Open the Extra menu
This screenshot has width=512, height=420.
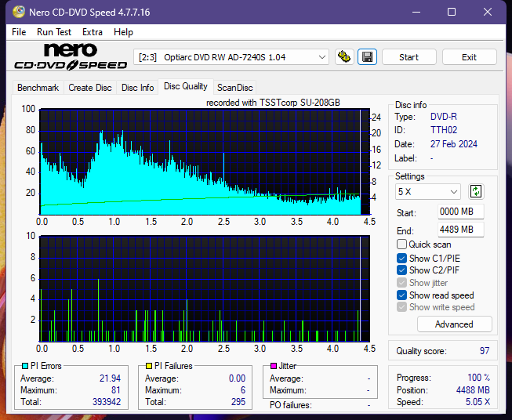pos(93,32)
